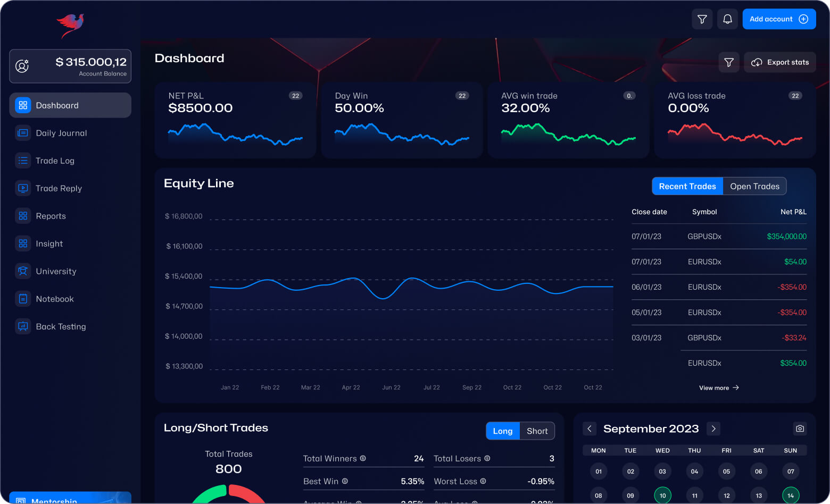Expand recent trades with View more
The image size is (830, 504).
point(718,388)
